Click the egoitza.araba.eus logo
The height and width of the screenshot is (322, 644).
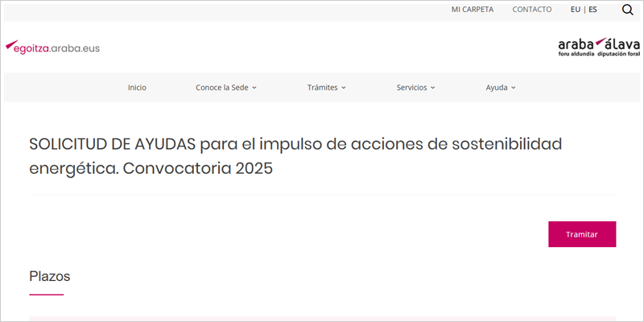coord(52,47)
